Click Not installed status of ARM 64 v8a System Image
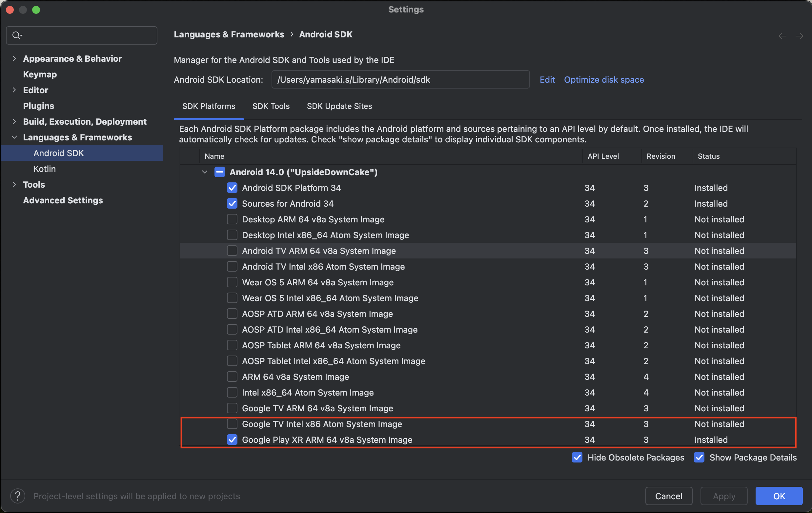The image size is (812, 513). pos(719,377)
